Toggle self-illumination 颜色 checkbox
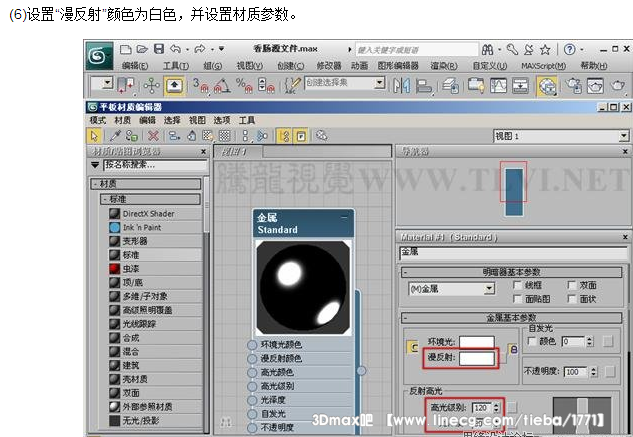633x437 pixels. [532, 341]
